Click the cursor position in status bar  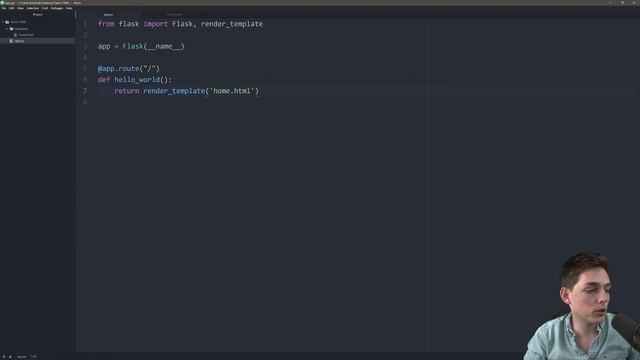point(33,357)
